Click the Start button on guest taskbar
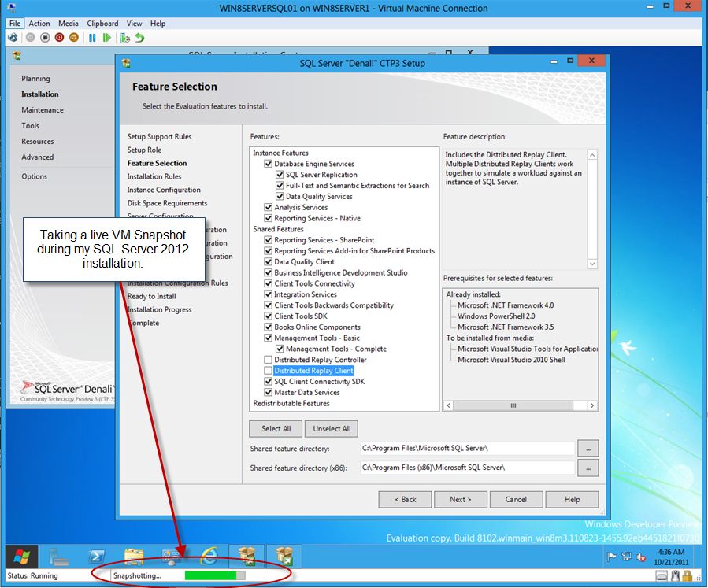The height and width of the screenshot is (588, 708). point(21,557)
